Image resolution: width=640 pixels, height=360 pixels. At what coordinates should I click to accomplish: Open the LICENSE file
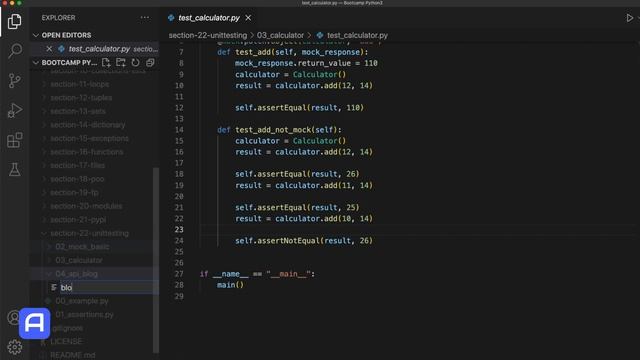click(66, 341)
